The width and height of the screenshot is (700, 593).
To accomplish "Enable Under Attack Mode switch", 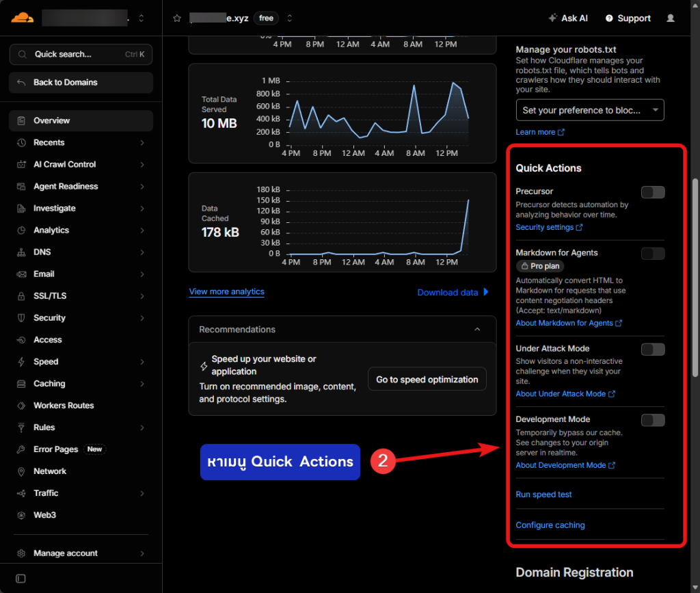I will pos(653,350).
